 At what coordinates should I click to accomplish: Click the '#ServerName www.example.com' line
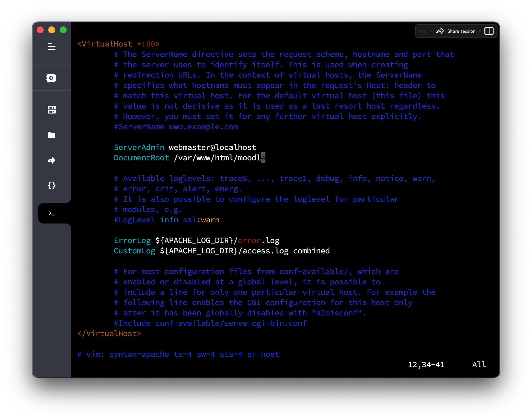pos(176,127)
